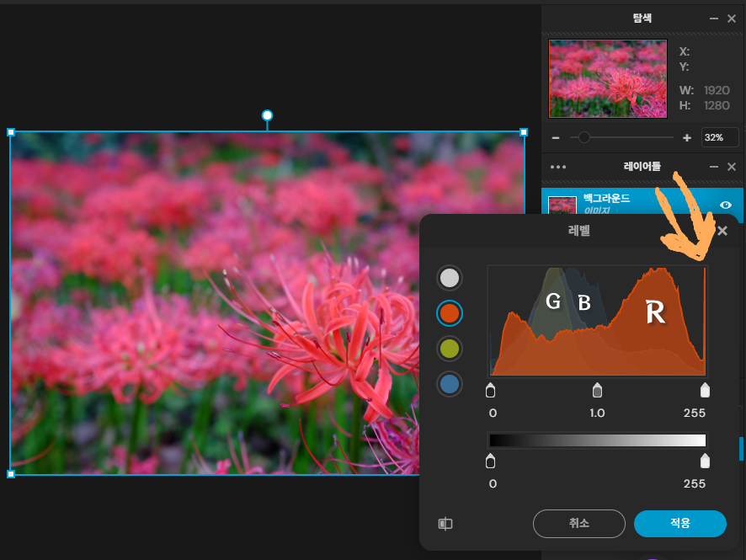
Task: Click the navigator zoom slider knob
Action: 583,137
